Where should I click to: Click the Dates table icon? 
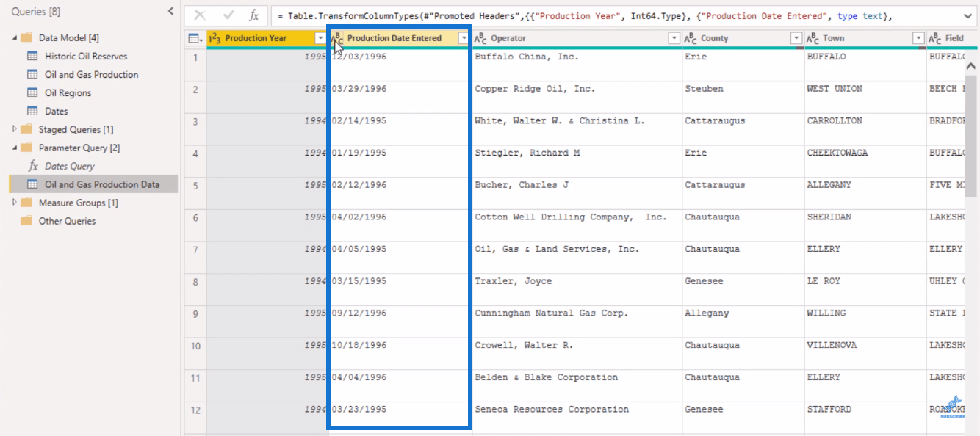(x=32, y=111)
